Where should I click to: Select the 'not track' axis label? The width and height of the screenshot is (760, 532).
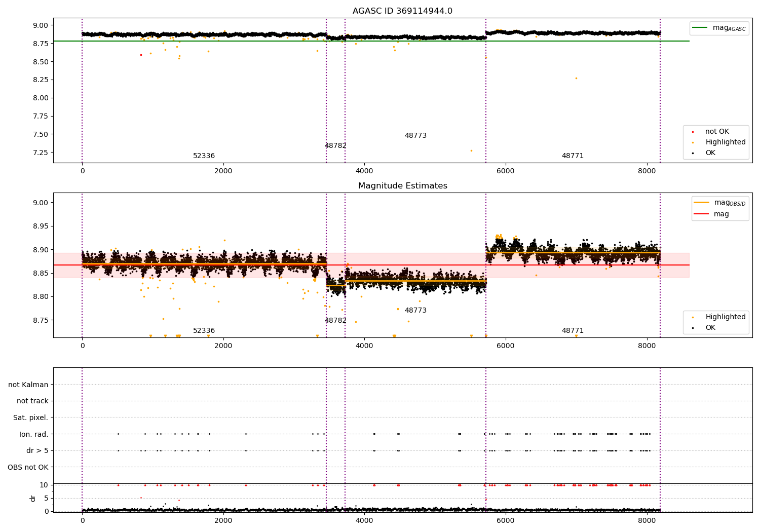tap(32, 401)
